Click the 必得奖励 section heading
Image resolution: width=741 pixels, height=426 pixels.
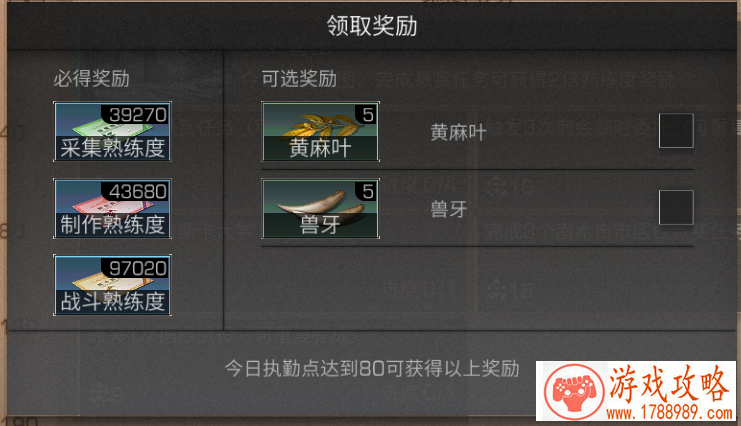point(91,78)
